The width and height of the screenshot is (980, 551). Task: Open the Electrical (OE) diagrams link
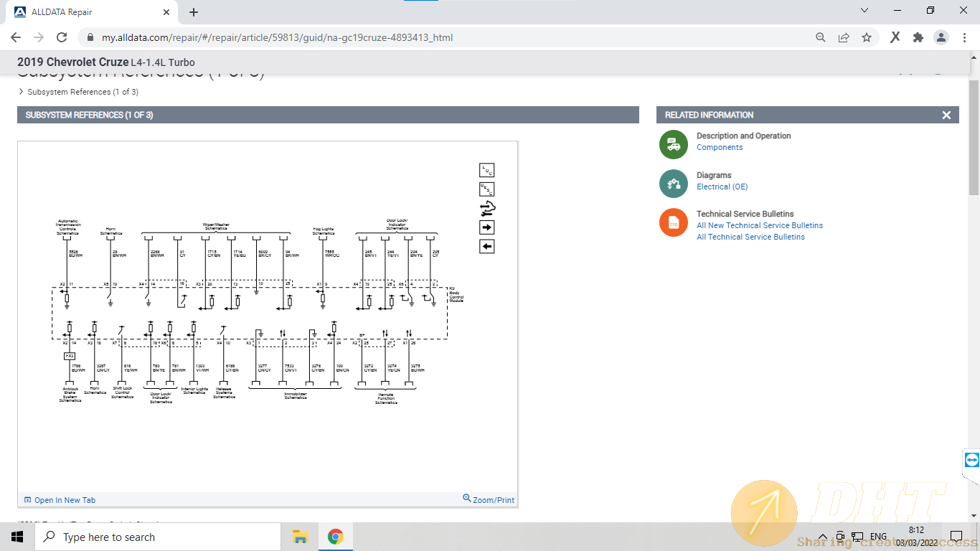(x=722, y=187)
